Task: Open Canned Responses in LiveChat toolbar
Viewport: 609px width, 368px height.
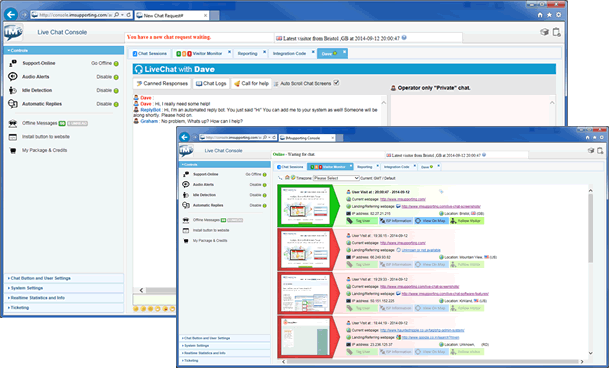Action: (x=162, y=84)
